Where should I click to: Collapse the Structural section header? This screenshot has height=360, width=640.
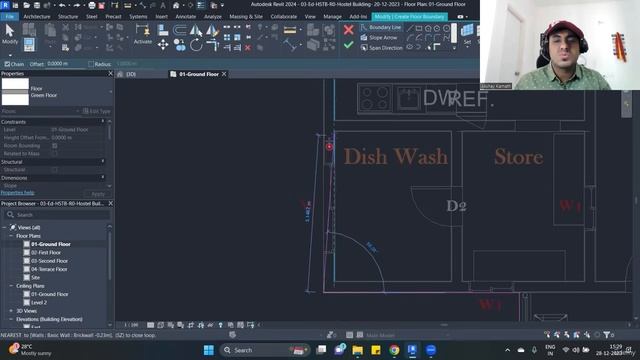point(102,162)
